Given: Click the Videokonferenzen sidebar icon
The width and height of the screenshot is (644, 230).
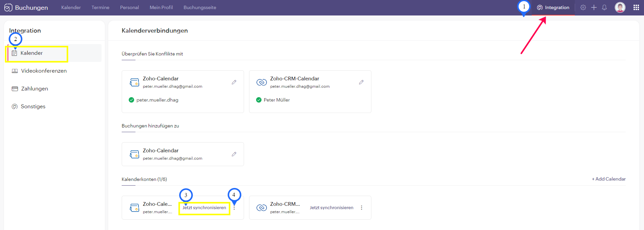Looking at the screenshot, I should click(x=15, y=71).
